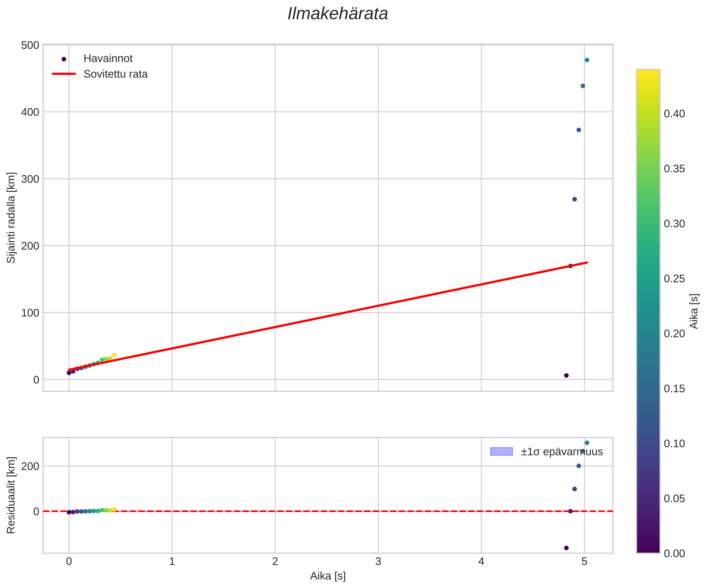The height and width of the screenshot is (588, 706).
Task: Click the yellow observation point at 0.44 s
Action: (x=114, y=355)
